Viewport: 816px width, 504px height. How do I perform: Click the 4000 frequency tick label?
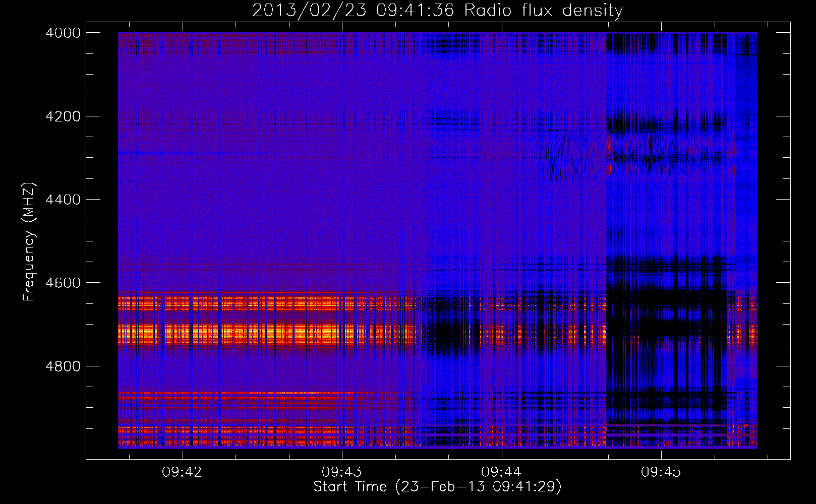pos(63,33)
